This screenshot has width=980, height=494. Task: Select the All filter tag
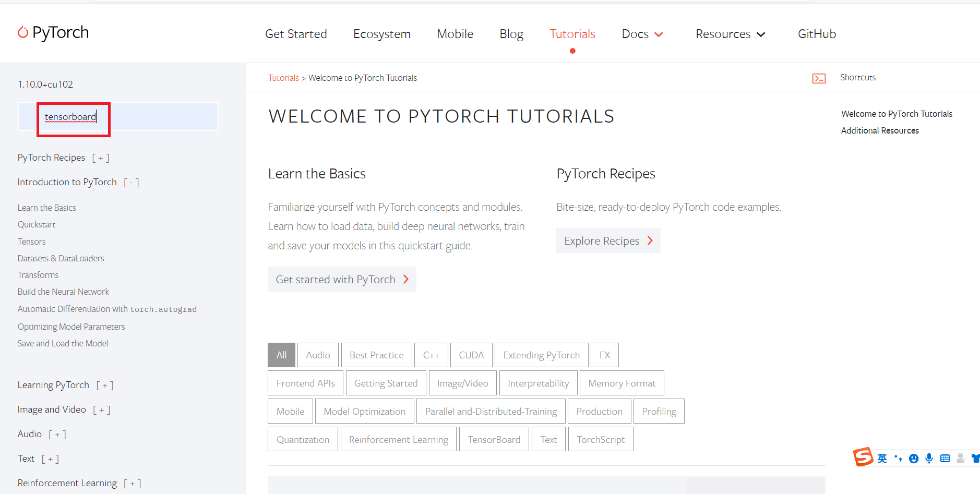281,355
